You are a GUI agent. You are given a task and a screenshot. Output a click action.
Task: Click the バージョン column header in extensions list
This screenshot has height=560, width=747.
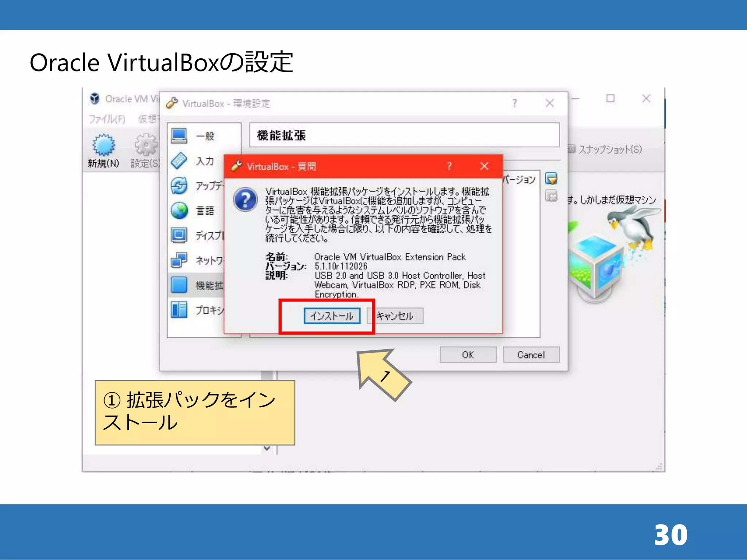(x=519, y=179)
